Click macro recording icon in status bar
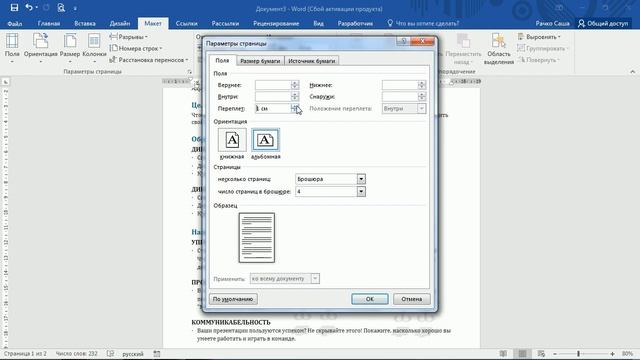Image resolution: width=640 pixels, height=360 pixels. click(157, 353)
